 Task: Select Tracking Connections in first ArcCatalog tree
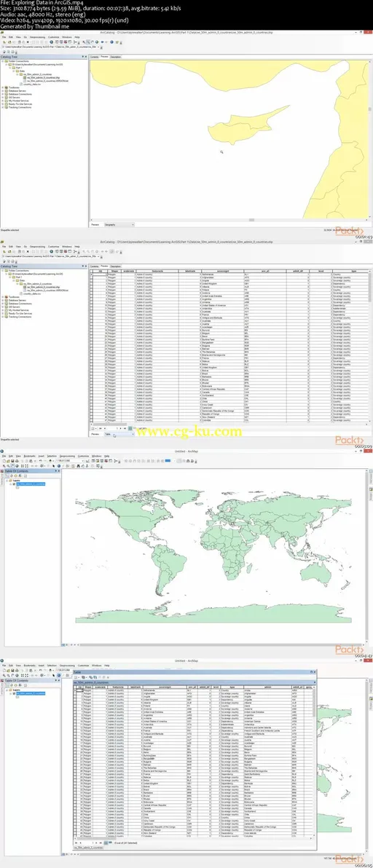(x=20, y=107)
